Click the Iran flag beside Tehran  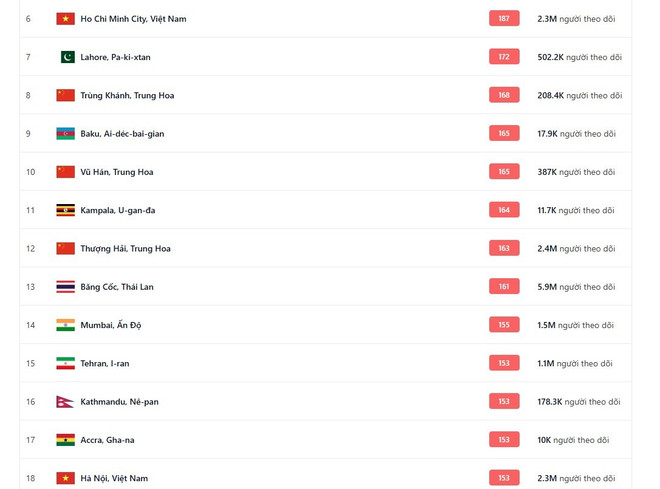65,363
